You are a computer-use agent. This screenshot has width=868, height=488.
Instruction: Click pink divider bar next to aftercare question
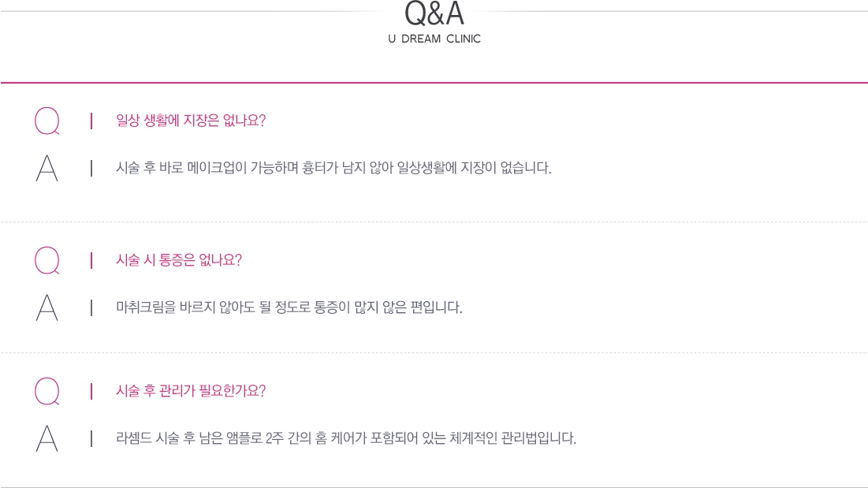pos(91,391)
